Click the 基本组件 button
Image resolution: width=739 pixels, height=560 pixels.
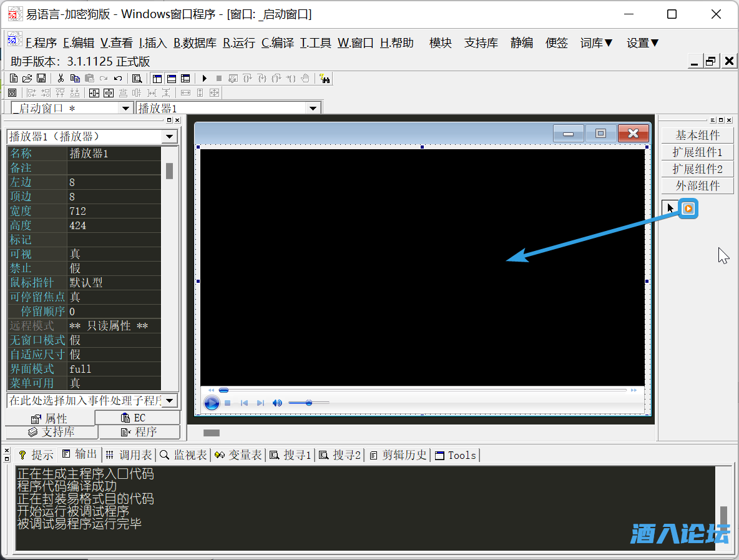(697, 135)
